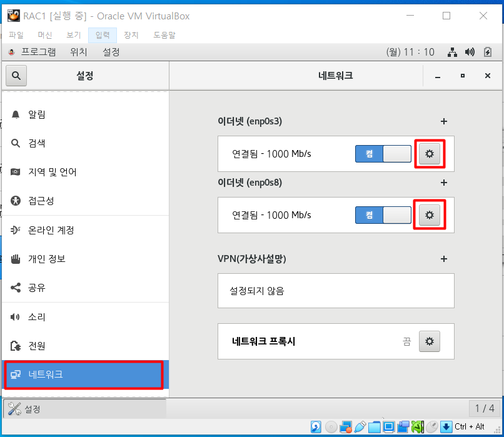Click the 끔 status text for proxy

pos(406,341)
